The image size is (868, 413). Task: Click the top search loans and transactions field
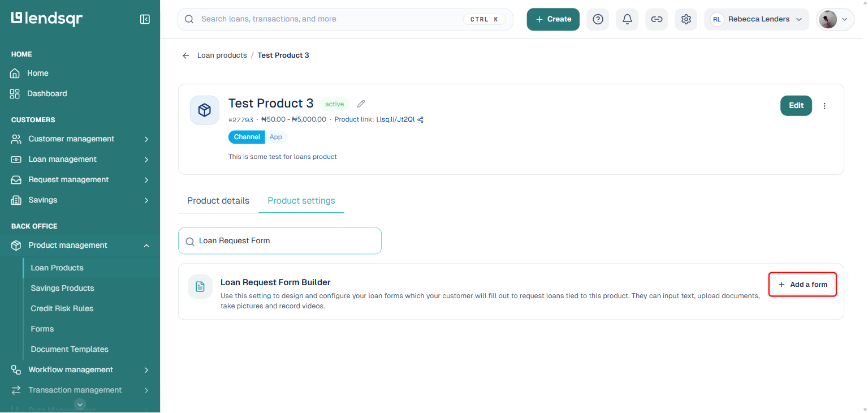tap(345, 19)
